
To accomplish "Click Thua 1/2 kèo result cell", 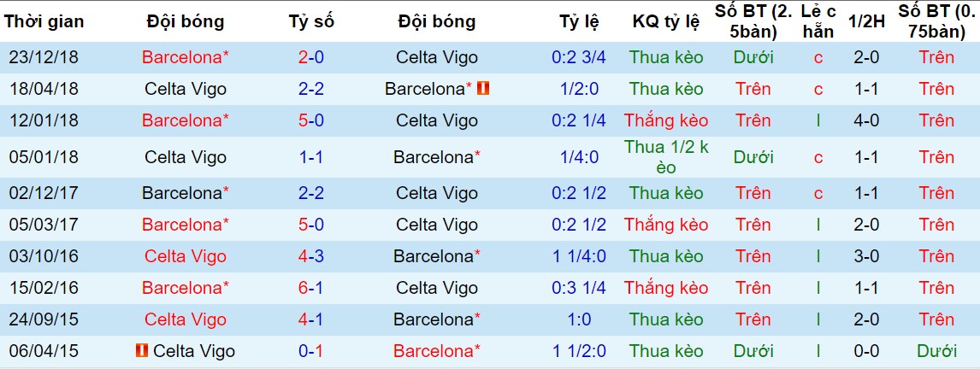I will coord(666,157).
